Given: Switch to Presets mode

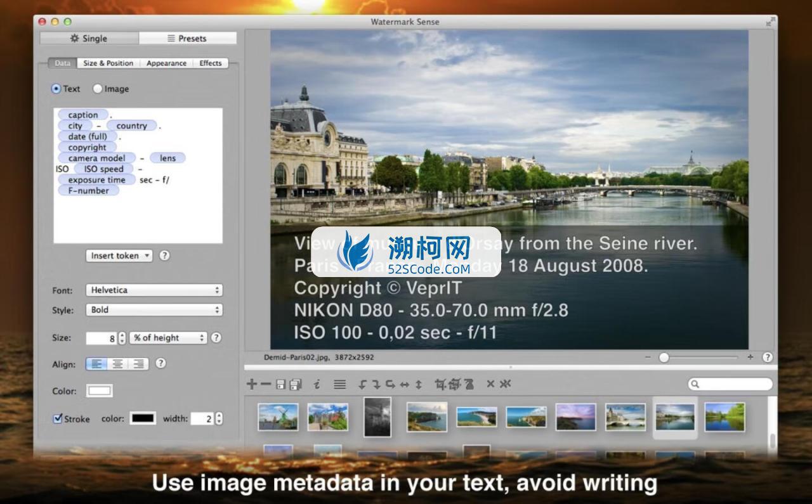Looking at the screenshot, I should [x=188, y=38].
